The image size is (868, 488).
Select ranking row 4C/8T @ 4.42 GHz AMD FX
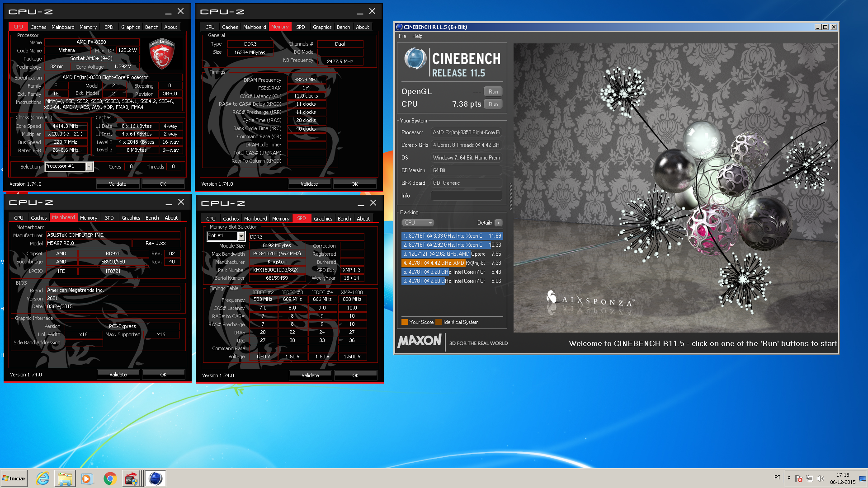452,263
